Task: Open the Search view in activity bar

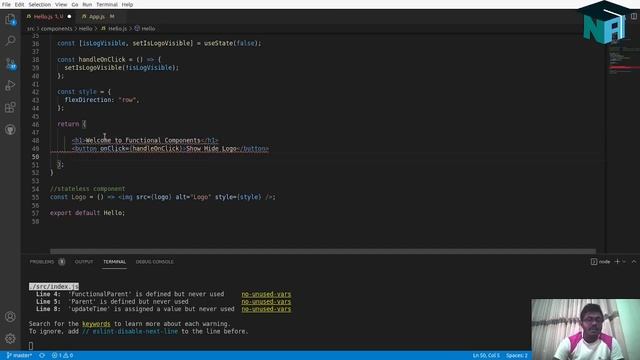Action: pyautogui.click(x=10, y=40)
